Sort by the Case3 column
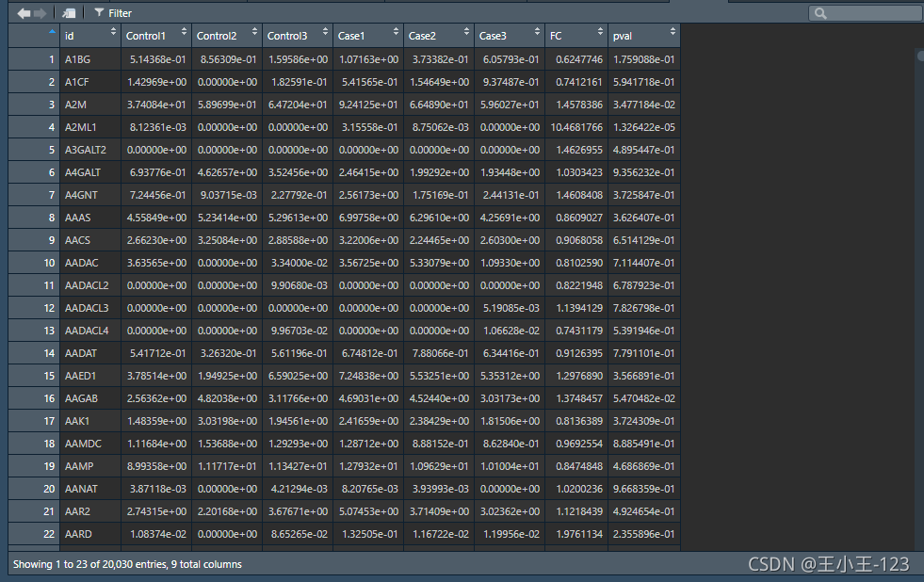 coord(510,36)
